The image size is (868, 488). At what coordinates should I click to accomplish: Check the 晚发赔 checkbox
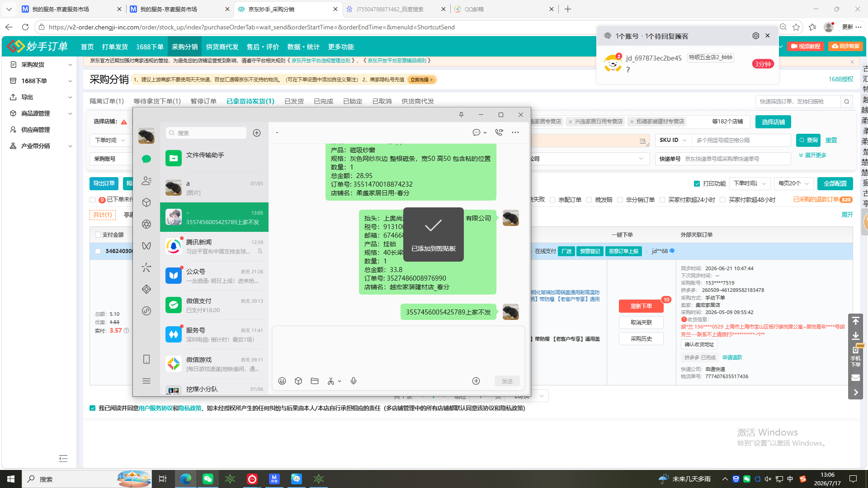click(x=589, y=200)
